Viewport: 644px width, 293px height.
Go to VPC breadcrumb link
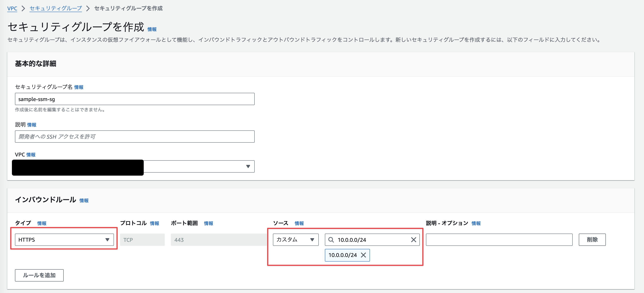pos(12,8)
